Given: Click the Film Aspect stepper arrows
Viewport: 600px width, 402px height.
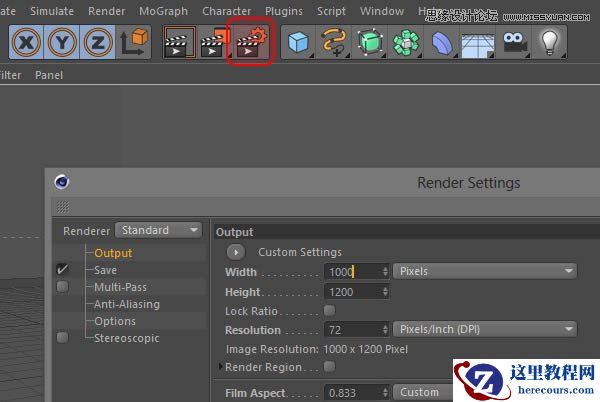Looking at the screenshot, I should [385, 392].
